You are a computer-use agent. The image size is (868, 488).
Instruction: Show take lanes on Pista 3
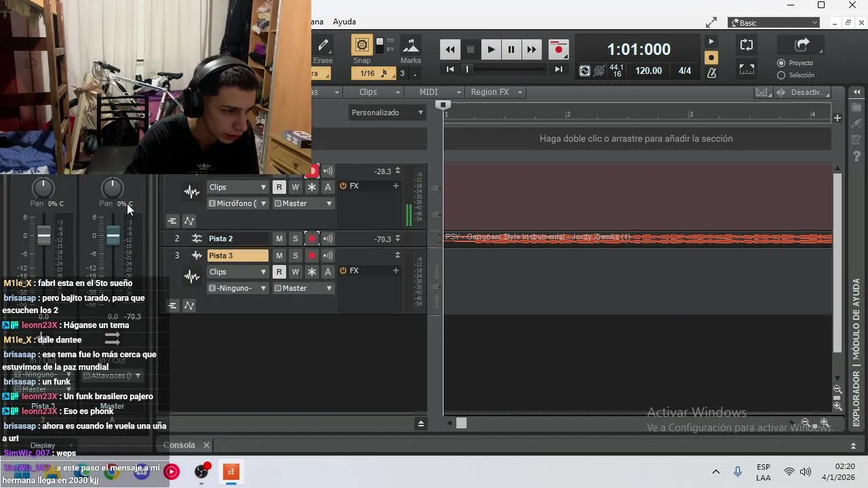pyautogui.click(x=172, y=306)
